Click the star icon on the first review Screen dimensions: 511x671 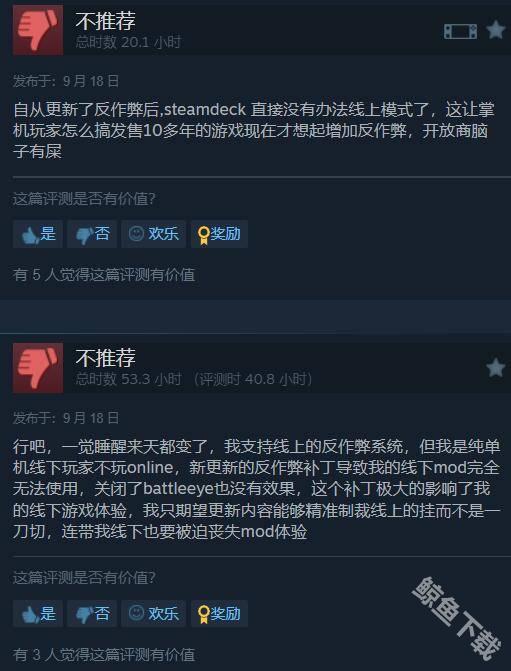pyautogui.click(x=496, y=30)
